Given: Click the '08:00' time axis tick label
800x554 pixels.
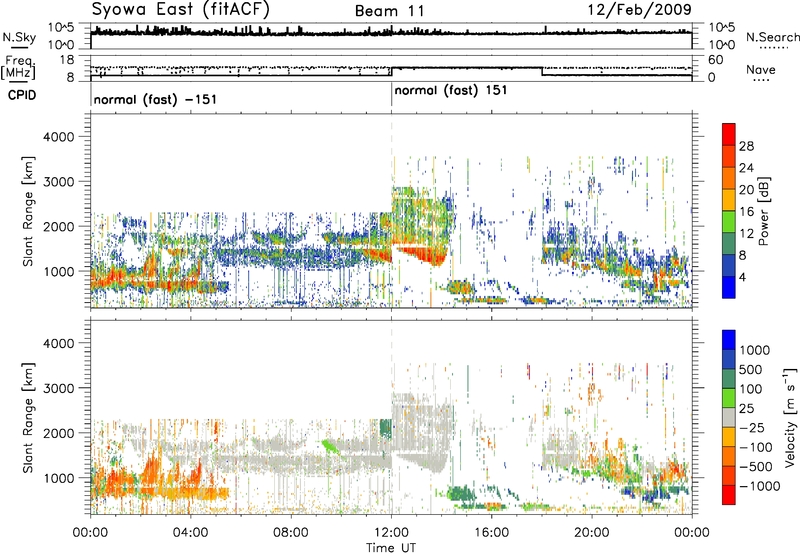Looking at the screenshot, I should [291, 533].
